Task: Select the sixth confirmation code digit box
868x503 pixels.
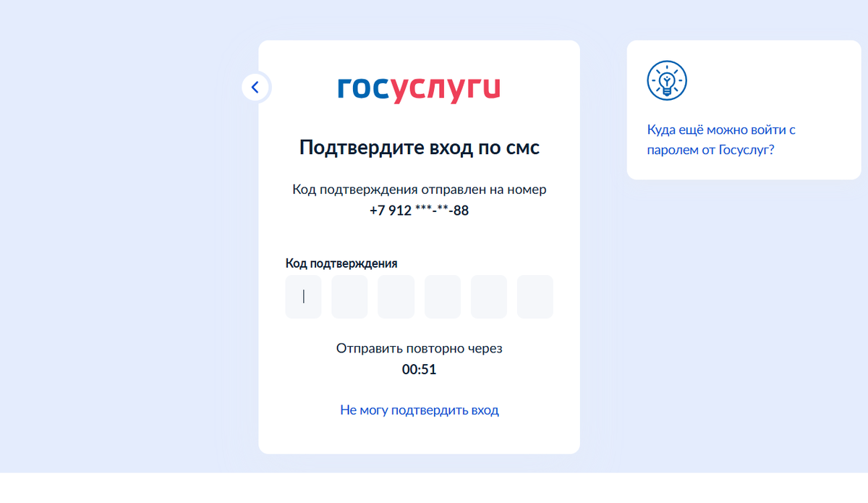Action: pyautogui.click(x=535, y=297)
